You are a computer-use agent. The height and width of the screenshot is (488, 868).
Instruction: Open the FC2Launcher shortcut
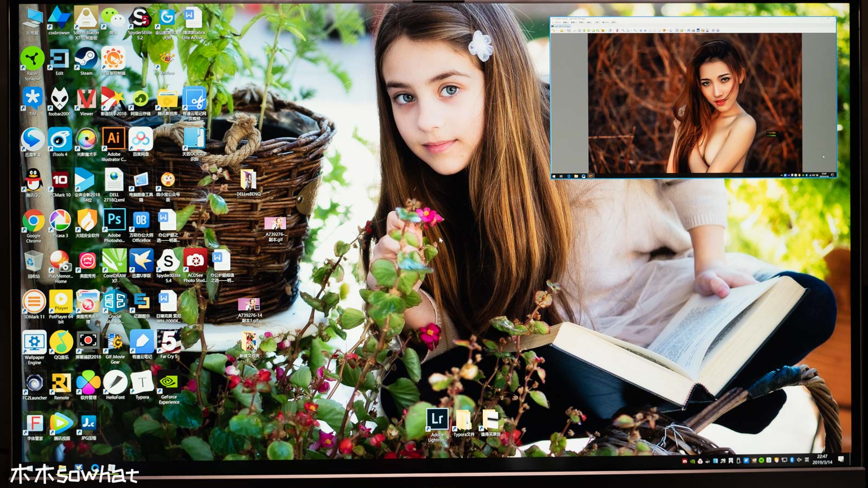34,386
